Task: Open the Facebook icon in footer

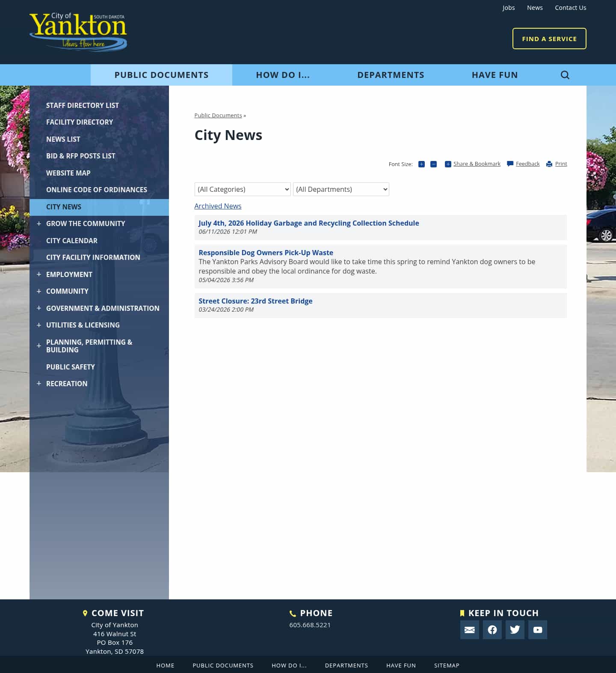Action: pyautogui.click(x=492, y=630)
